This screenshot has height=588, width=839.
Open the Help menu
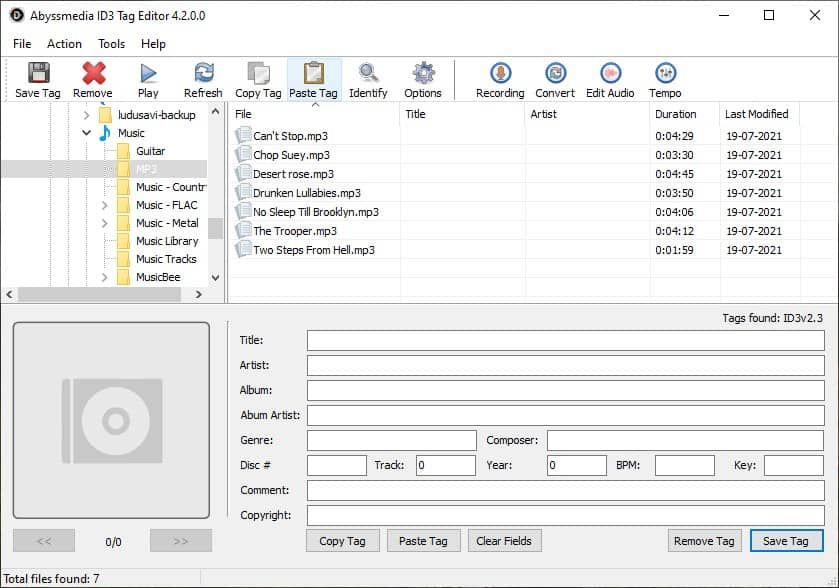[x=153, y=44]
